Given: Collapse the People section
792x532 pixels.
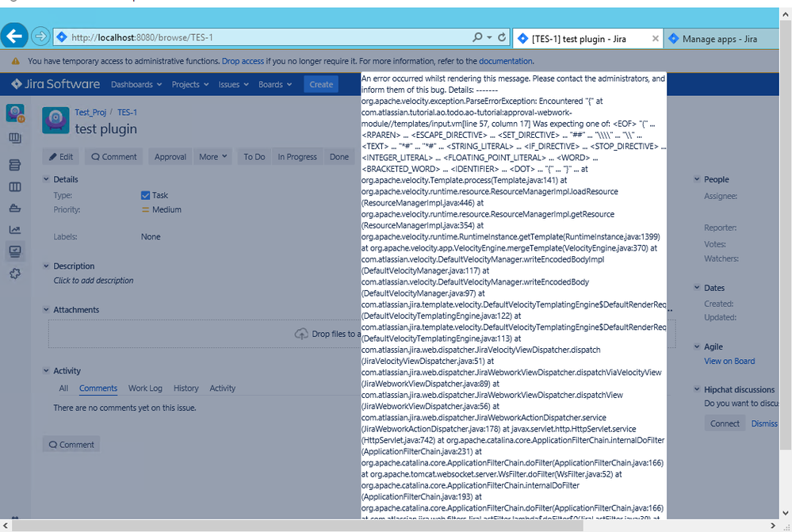Looking at the screenshot, I should point(697,179).
